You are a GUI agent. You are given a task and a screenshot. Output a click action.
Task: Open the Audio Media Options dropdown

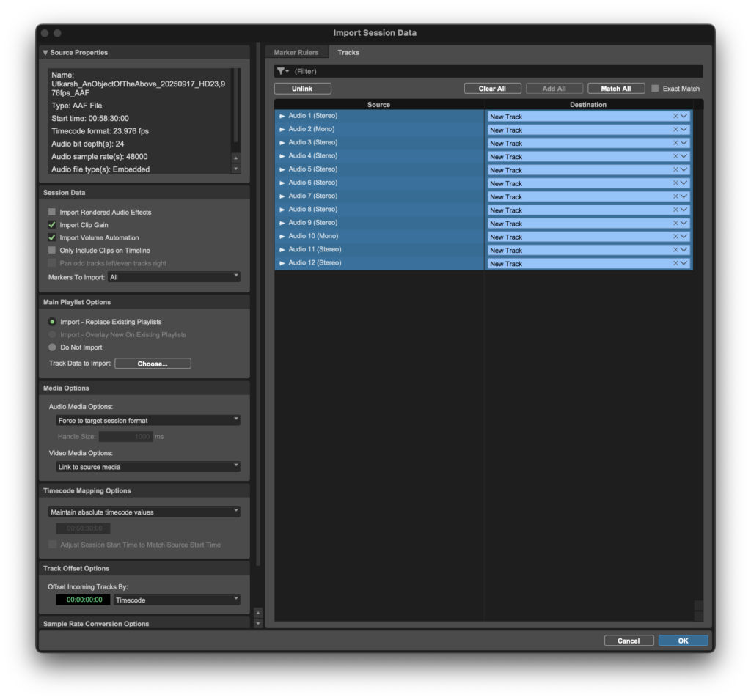tap(148, 420)
